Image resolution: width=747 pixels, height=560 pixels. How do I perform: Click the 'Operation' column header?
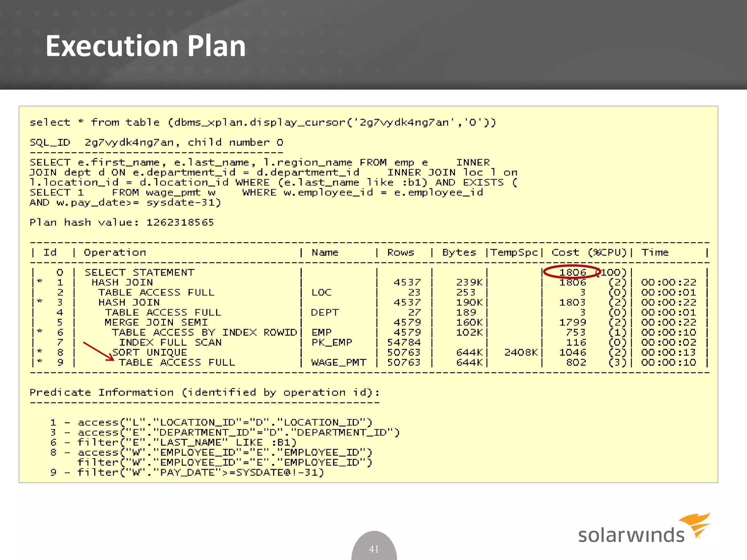click(x=115, y=252)
